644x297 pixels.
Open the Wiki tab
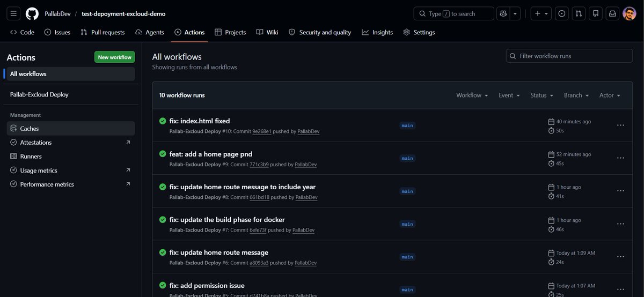pos(267,32)
